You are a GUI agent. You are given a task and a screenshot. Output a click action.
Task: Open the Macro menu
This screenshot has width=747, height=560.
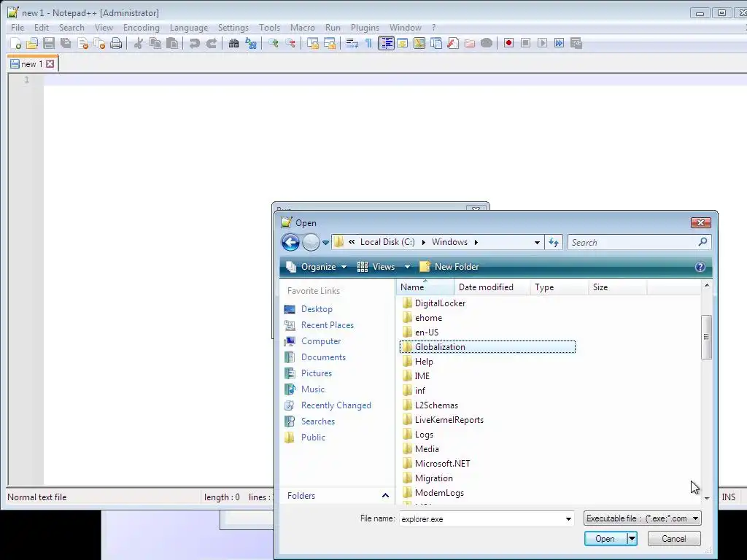tap(302, 28)
